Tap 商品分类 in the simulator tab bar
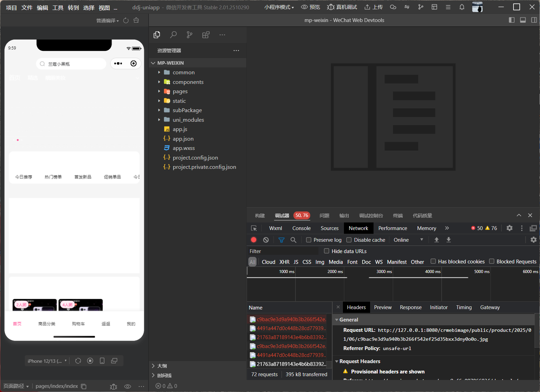The width and height of the screenshot is (540, 392). 47,324
